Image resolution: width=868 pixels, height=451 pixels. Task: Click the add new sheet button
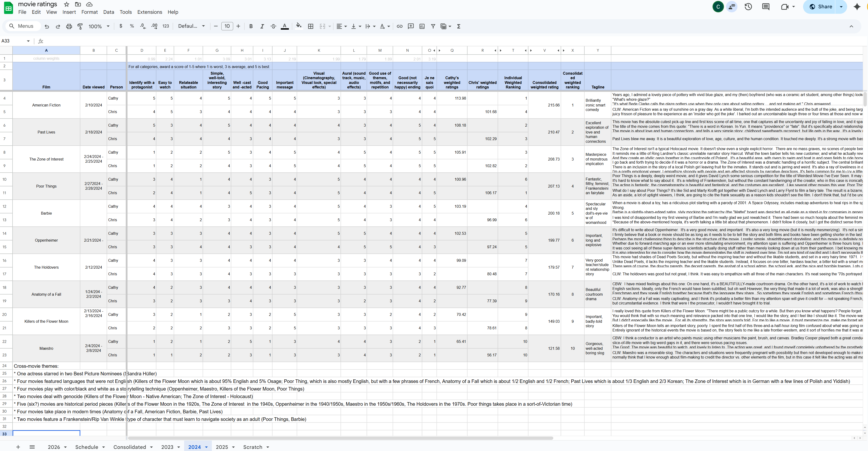[x=18, y=447]
